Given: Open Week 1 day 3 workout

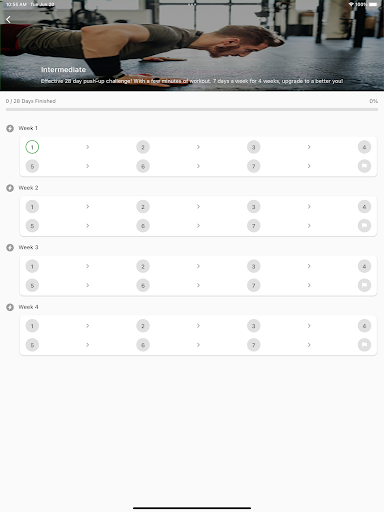Looking at the screenshot, I should tap(254, 147).
